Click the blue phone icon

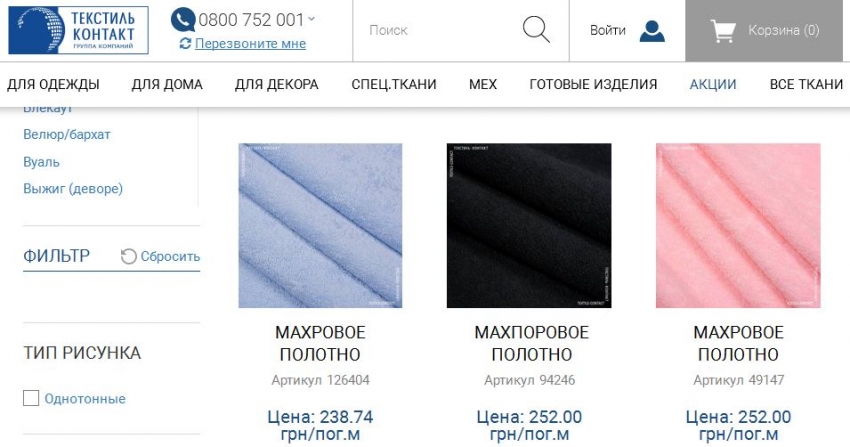point(183,20)
